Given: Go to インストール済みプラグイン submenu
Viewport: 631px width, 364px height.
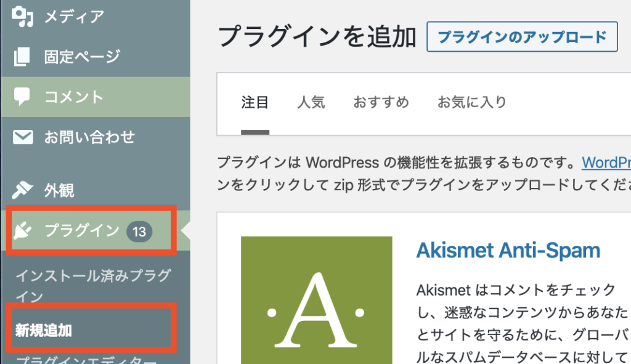Looking at the screenshot, I should click(x=94, y=286).
